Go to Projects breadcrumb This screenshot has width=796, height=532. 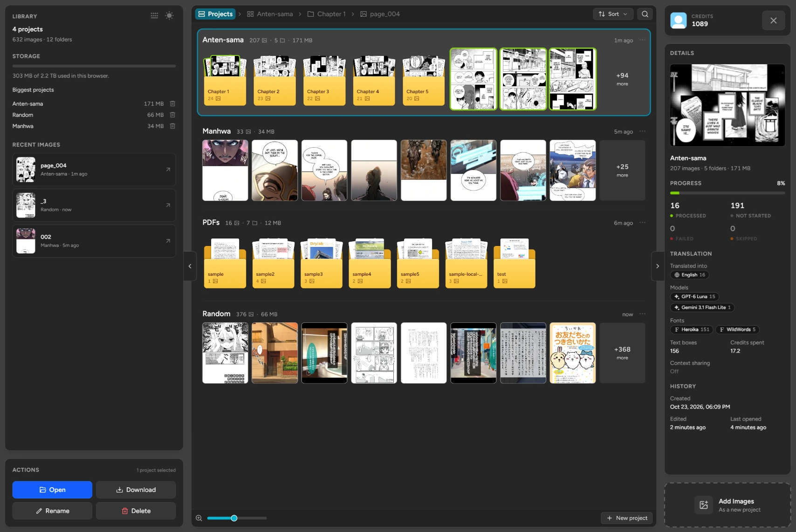pos(215,14)
